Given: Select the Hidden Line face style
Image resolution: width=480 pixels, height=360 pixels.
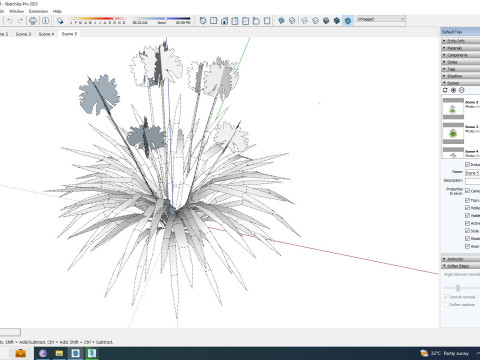Looking at the screenshot, I should [315, 21].
